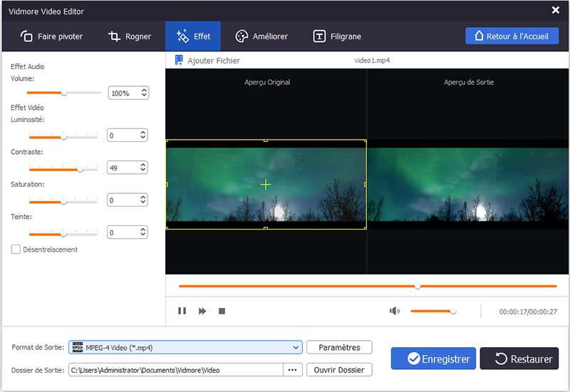The width and height of the screenshot is (570, 392).
Task: Click the Restaurer button
Action: point(519,359)
